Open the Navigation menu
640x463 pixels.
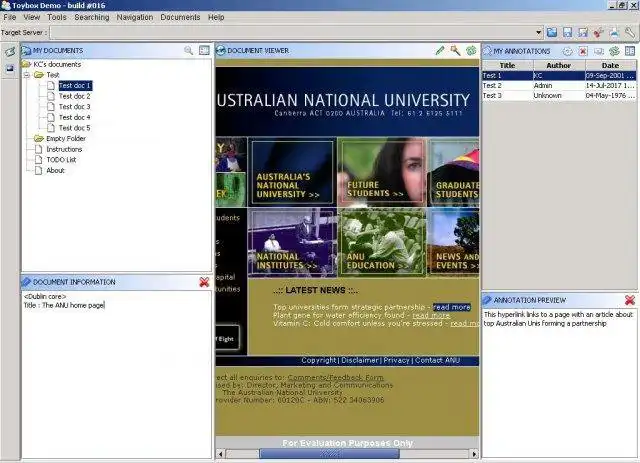point(135,17)
